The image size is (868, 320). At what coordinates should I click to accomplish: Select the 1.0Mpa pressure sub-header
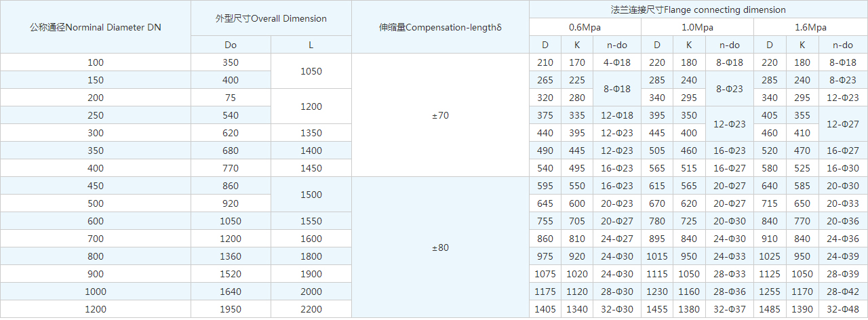[696, 27]
